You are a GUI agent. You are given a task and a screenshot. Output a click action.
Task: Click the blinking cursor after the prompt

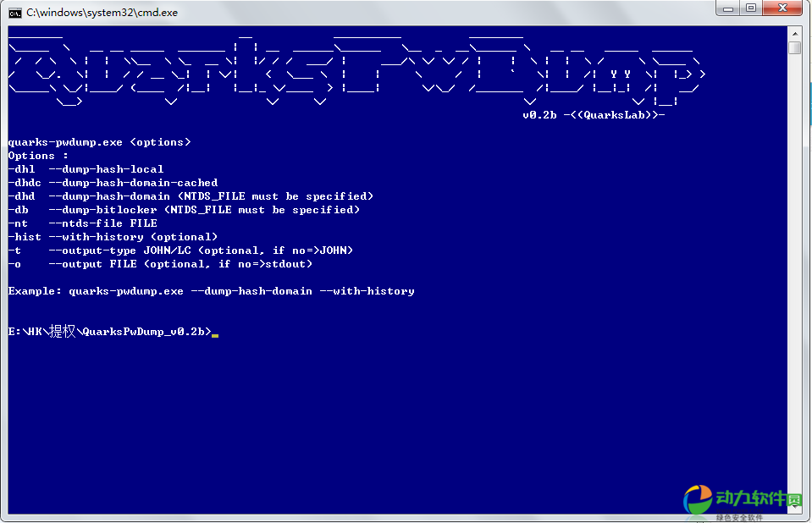tap(215, 333)
